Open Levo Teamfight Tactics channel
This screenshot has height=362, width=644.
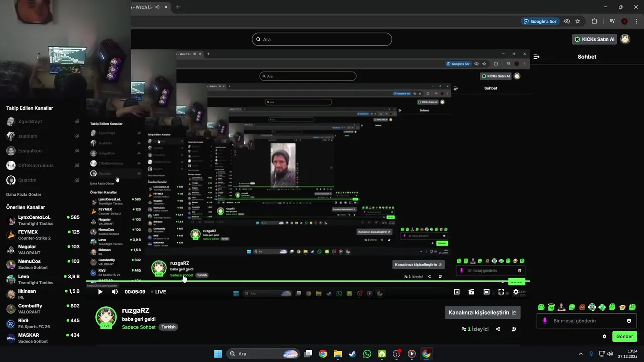43,279
